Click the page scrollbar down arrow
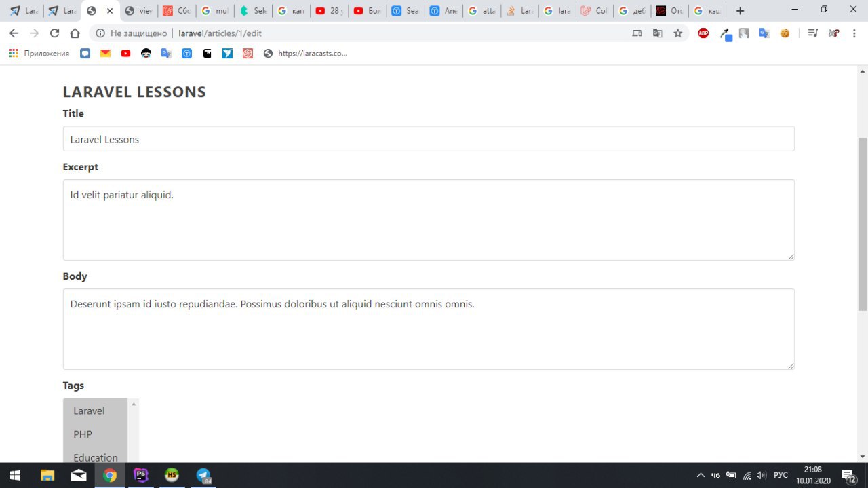 863,456
